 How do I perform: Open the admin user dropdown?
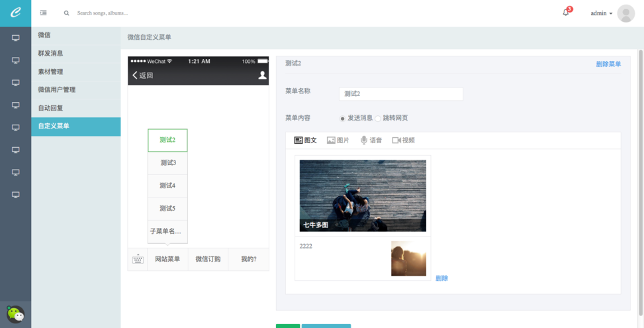(x=601, y=13)
